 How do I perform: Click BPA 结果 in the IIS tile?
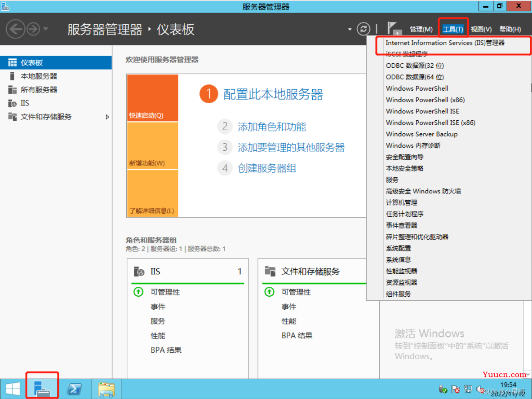[x=166, y=350]
